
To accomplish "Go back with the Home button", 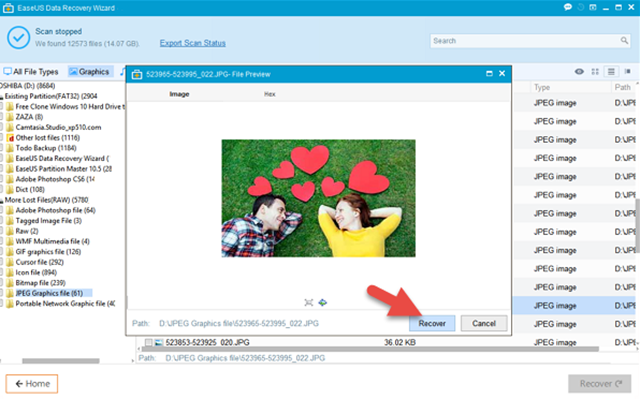I will pos(32,383).
